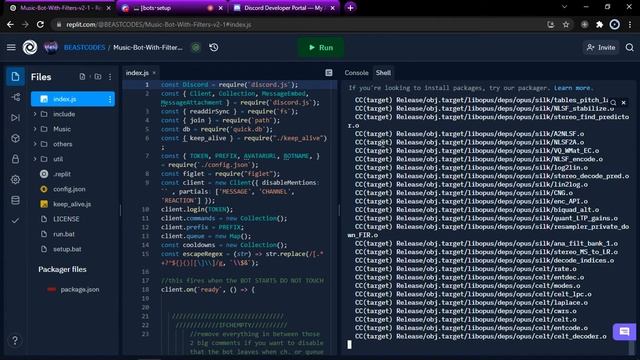
Task: Open the BEASTCODES user avatar
Action: tap(51, 47)
